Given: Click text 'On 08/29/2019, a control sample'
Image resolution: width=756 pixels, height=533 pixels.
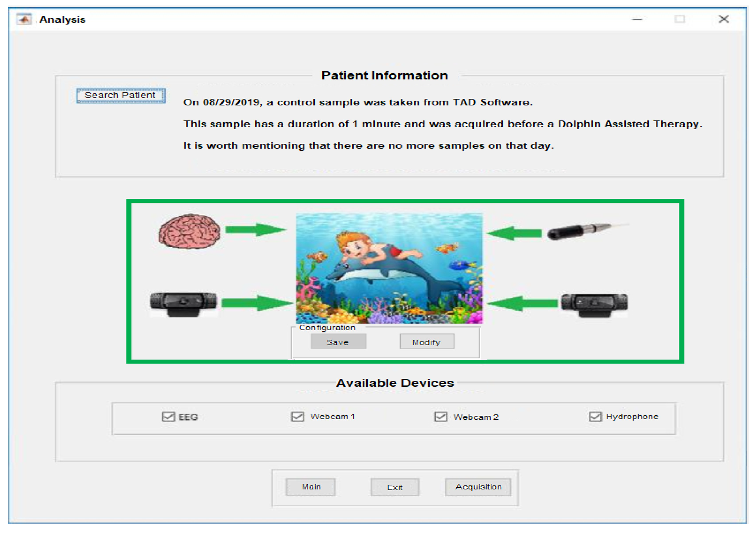Looking at the screenshot, I should pos(358,102).
